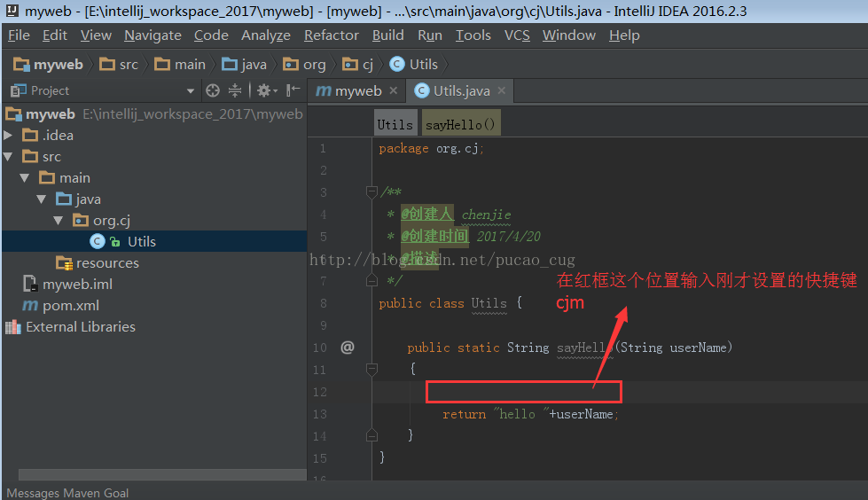Screen dimensions: 868x500
Task: Click the package org.cj line
Action: (431, 148)
